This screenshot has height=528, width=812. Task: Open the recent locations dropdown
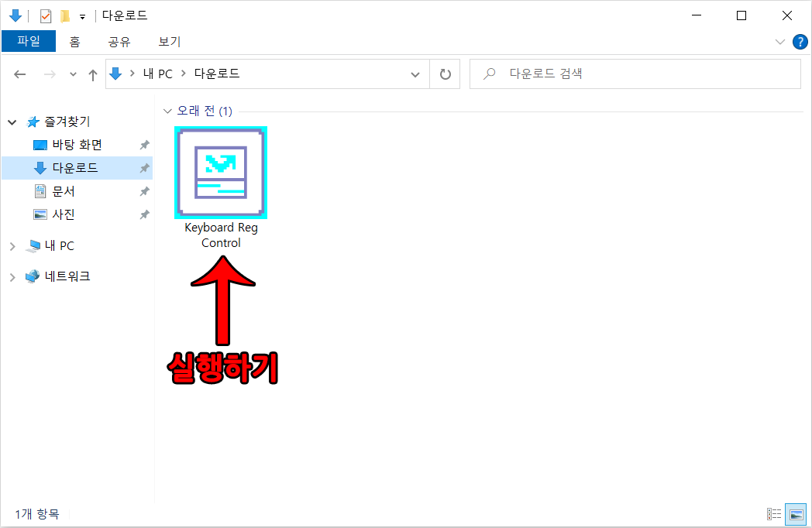coord(73,74)
